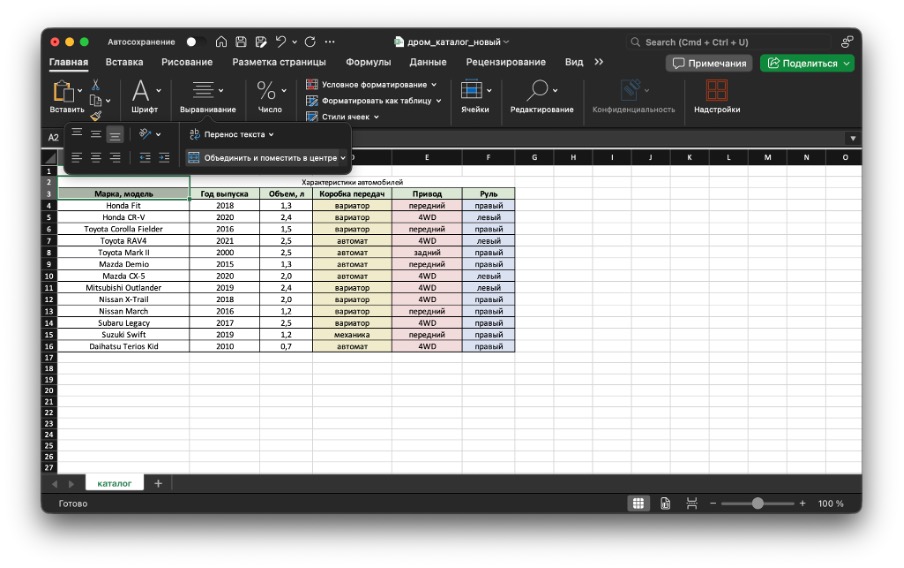Click the Примечания comments button
This screenshot has width=904, height=568.
click(x=710, y=63)
